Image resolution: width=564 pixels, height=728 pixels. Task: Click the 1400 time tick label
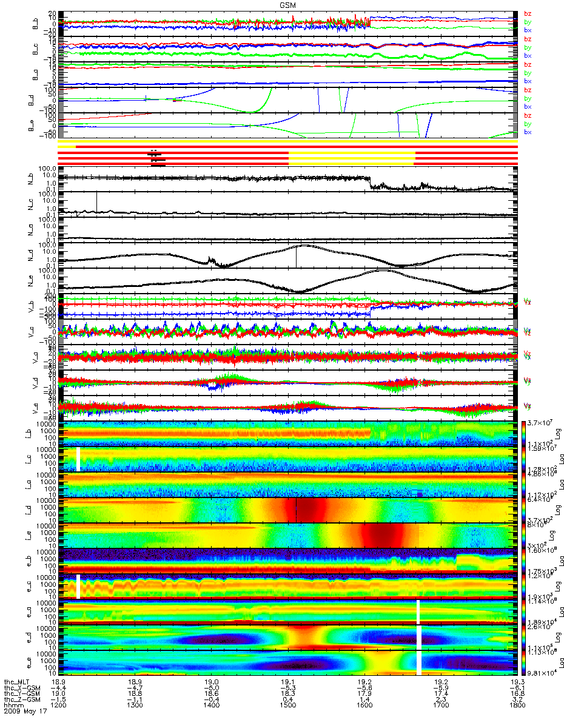click(x=210, y=706)
